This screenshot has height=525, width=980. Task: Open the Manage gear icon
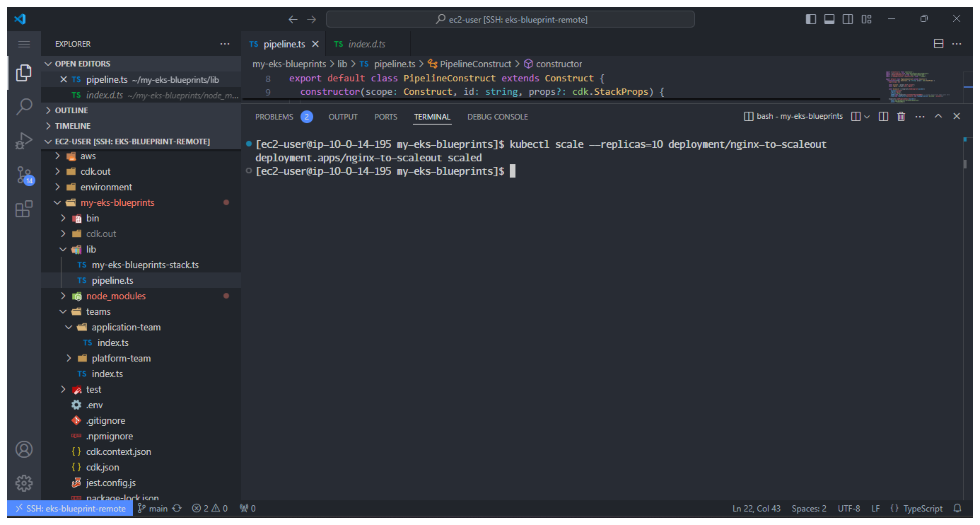click(x=24, y=483)
